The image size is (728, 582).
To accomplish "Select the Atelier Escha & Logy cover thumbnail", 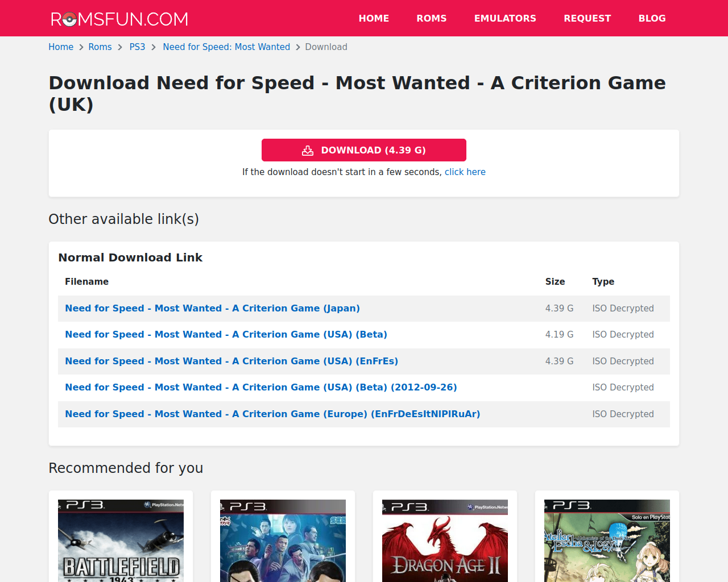I will click(607, 541).
